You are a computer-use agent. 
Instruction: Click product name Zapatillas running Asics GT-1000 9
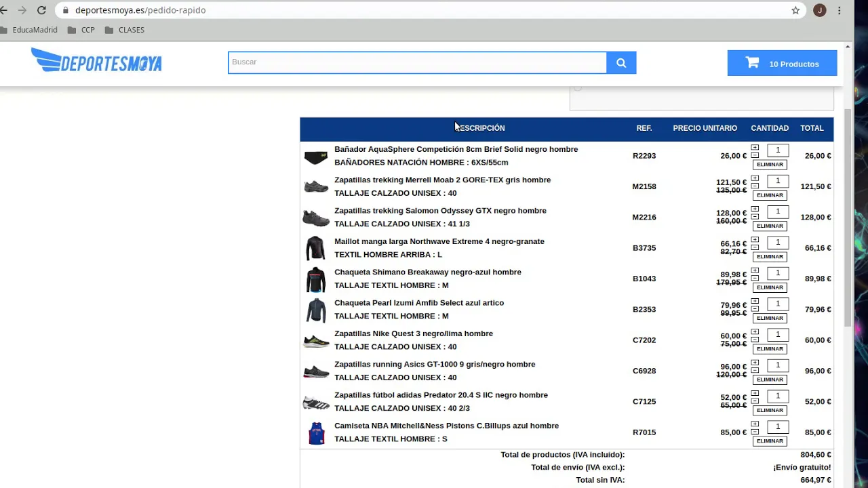pyautogui.click(x=435, y=364)
